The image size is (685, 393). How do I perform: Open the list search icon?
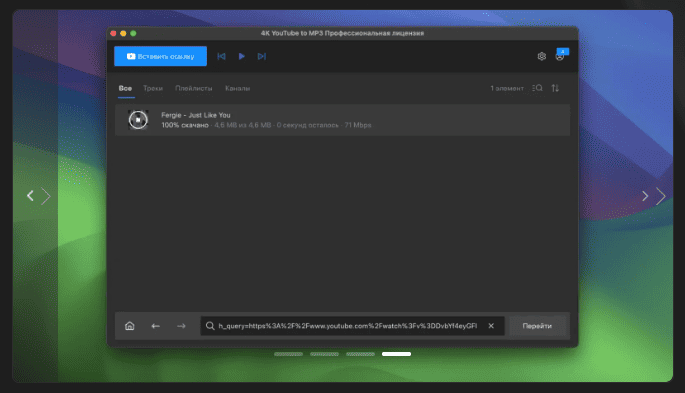pos(537,88)
